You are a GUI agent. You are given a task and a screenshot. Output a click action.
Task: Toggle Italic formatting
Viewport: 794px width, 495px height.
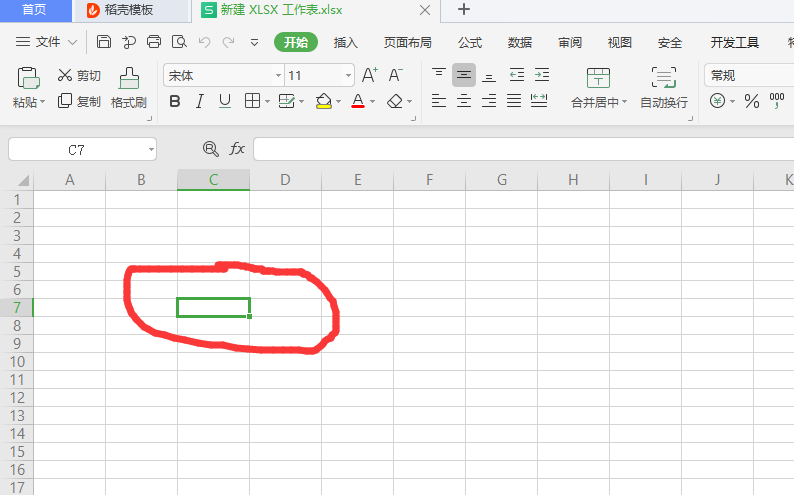click(200, 102)
